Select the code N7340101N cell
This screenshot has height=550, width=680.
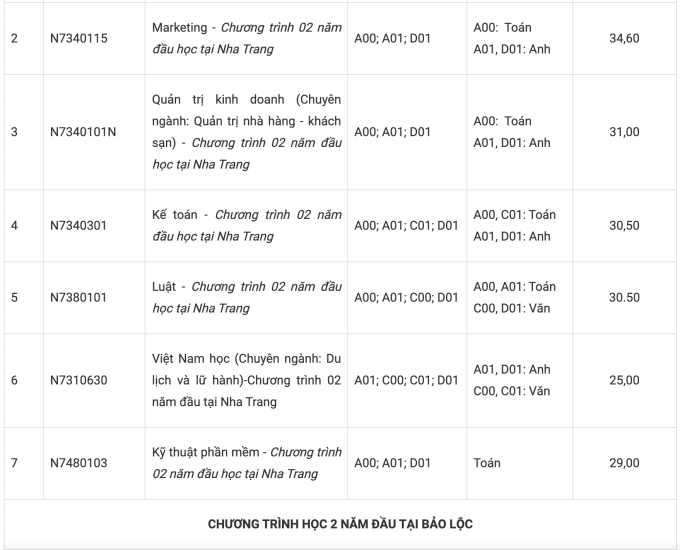(83, 132)
